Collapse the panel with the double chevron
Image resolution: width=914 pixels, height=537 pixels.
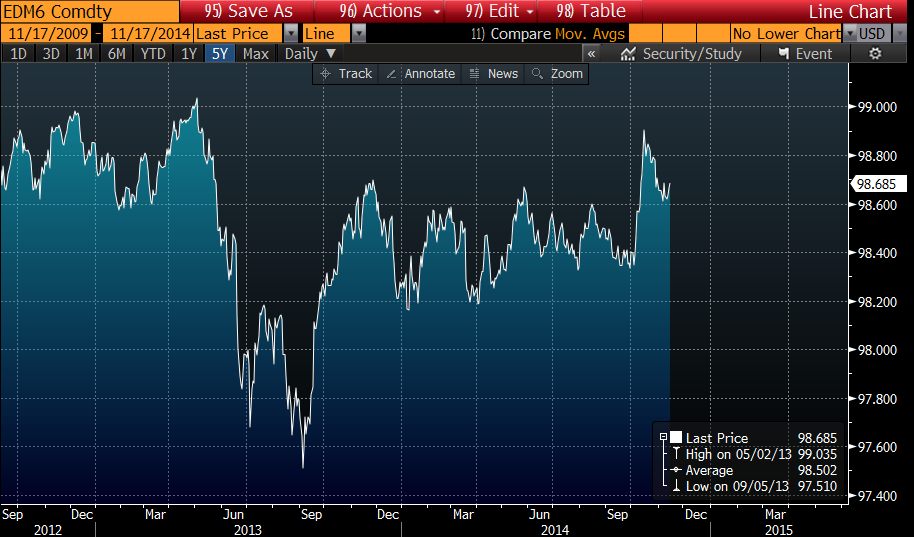tap(591, 54)
